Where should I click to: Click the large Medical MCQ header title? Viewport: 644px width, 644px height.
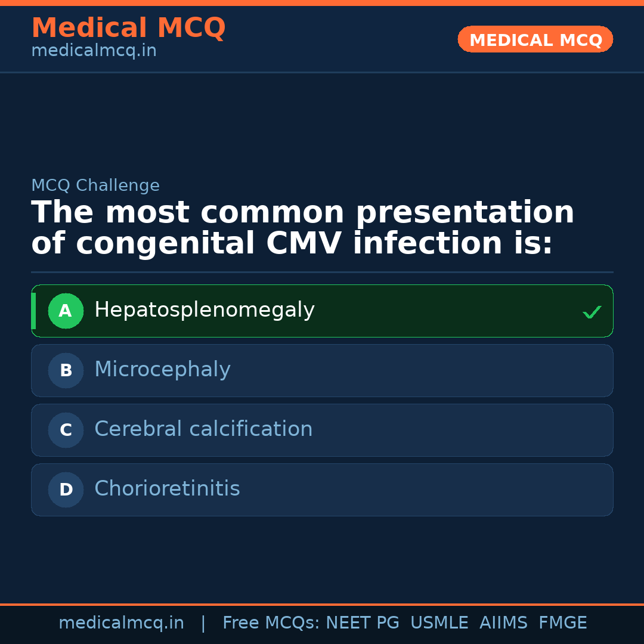pos(128,28)
